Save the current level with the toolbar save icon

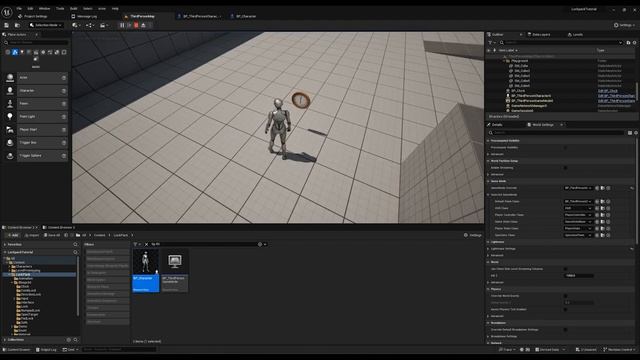7,25
